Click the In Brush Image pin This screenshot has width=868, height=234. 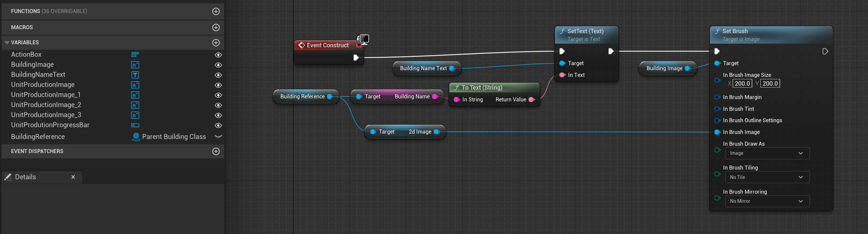click(x=717, y=132)
